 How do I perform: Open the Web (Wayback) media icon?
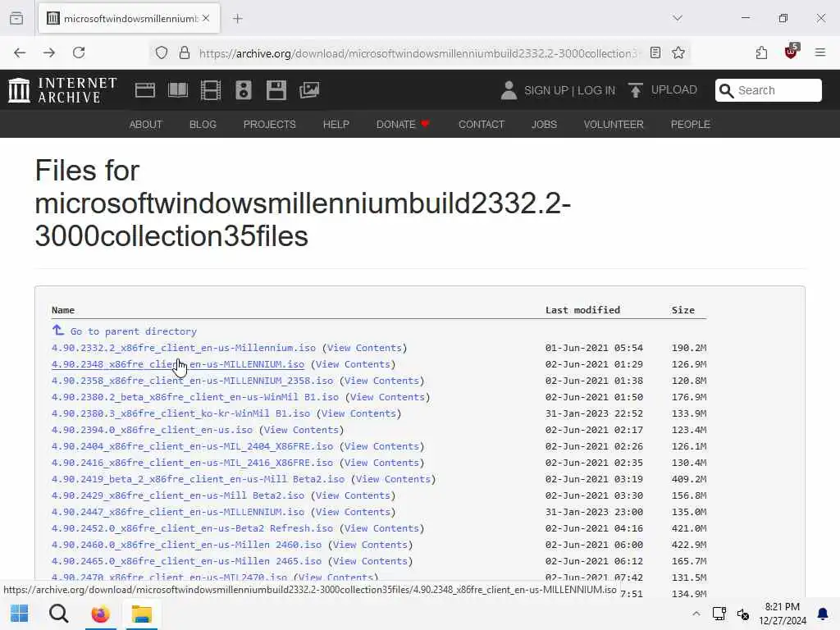point(144,90)
